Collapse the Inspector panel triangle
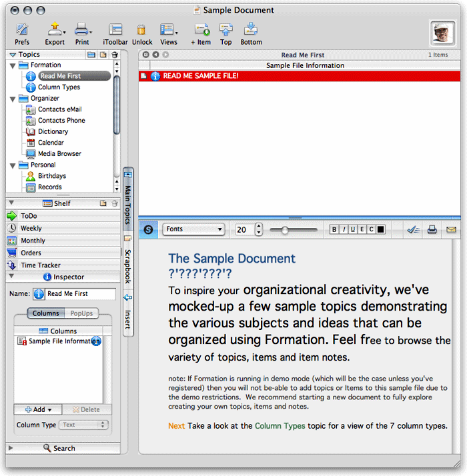Image resolution: width=467 pixels, height=476 pixels. (x=11, y=276)
